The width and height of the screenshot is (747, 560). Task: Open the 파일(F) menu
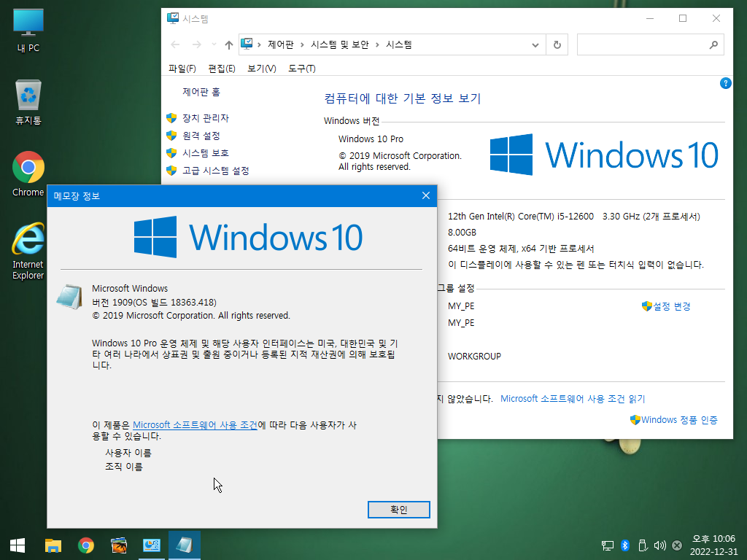tap(182, 69)
